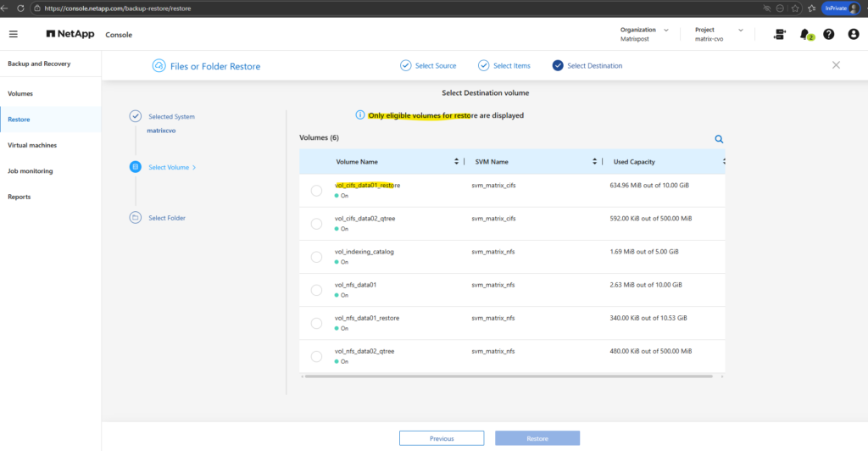Open the user account profile icon
868x451 pixels.
(x=853, y=34)
